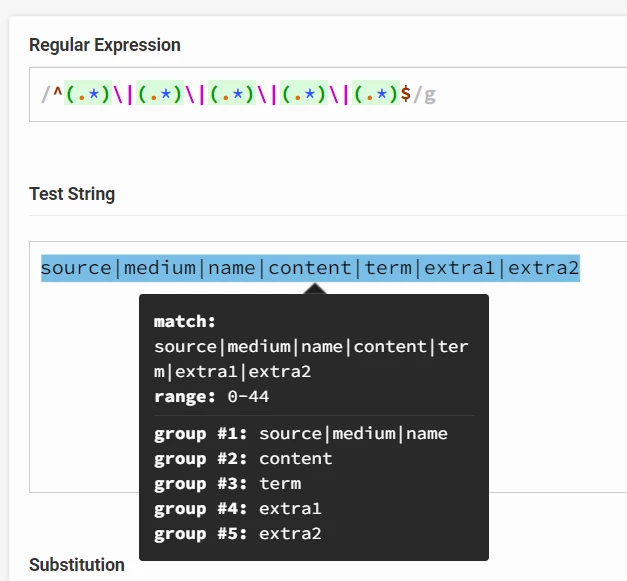Screen dimensions: 627x581
Task: Click the word 'content' in the test string
Action: [x=310, y=268]
